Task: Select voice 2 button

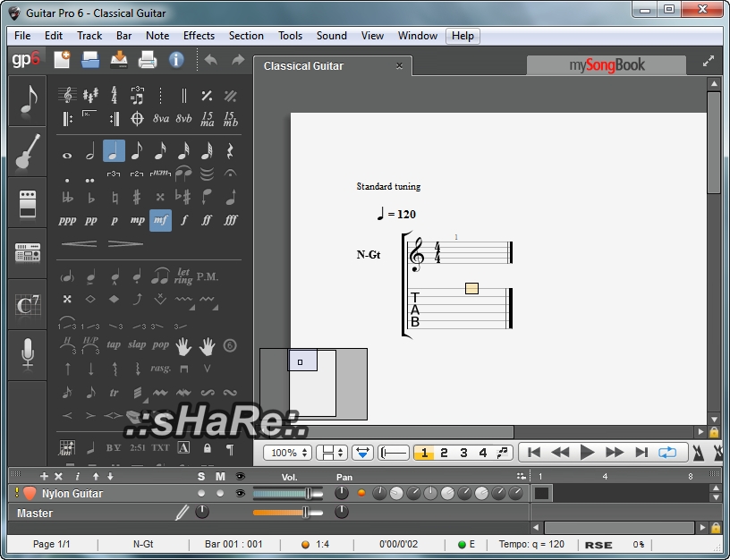Action: (444, 453)
